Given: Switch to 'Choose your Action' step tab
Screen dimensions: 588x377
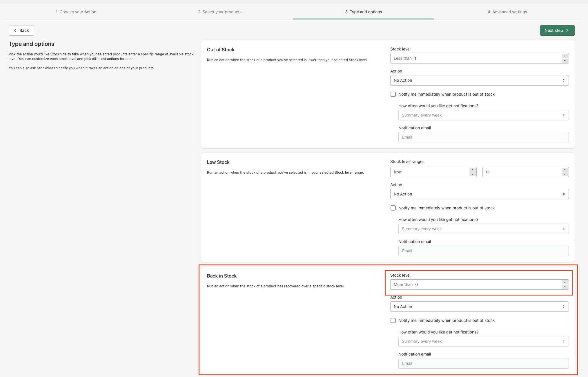Looking at the screenshot, I should 76,12.
